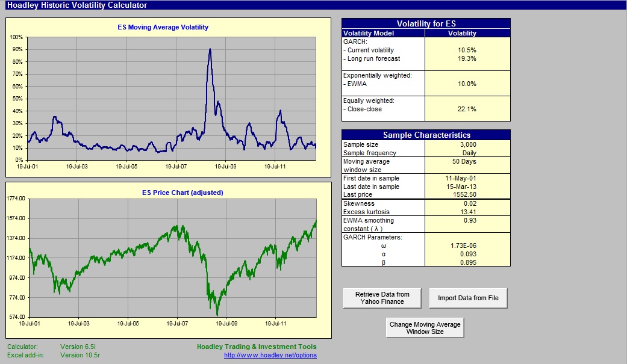Viewport: 627px width, 364px height.
Task: Click Change Moving Average Window Size button
Action: pos(425,328)
